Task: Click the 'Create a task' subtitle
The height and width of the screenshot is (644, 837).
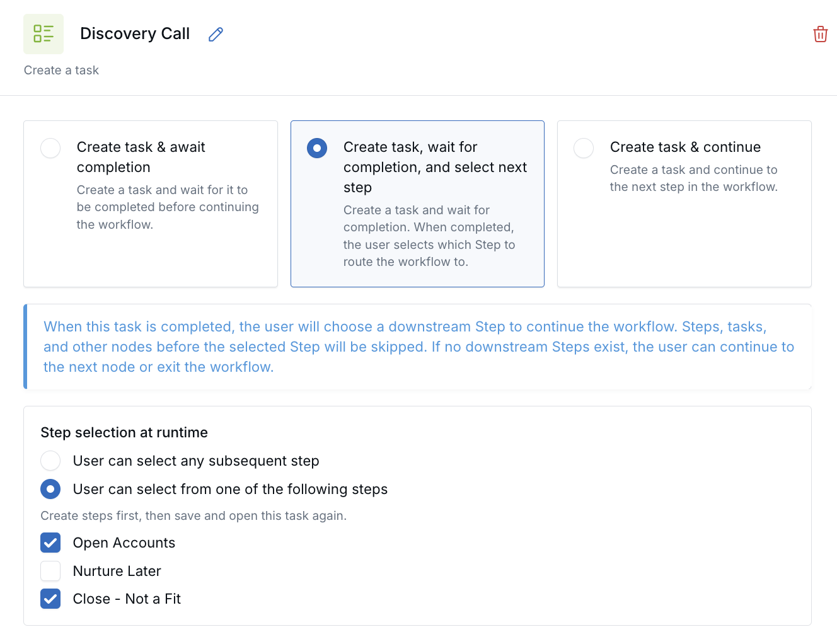Action: [x=61, y=70]
